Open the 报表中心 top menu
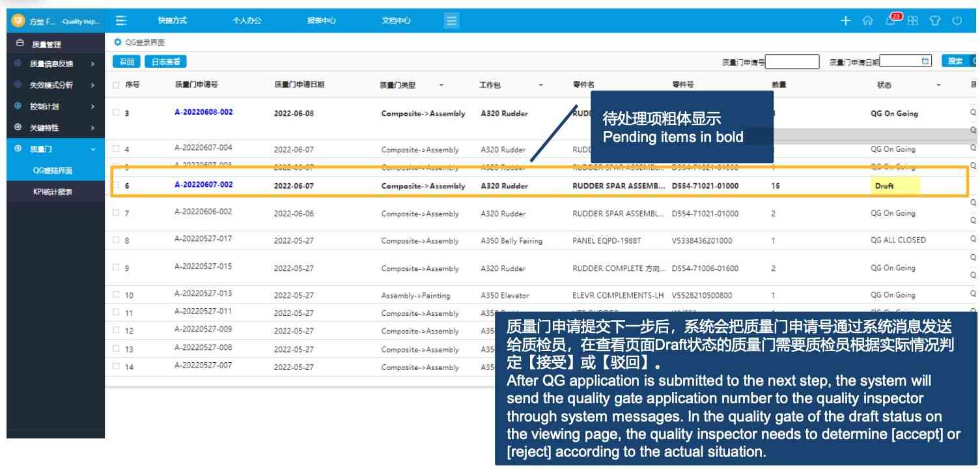Screen dimensions: 980x471 [322, 21]
